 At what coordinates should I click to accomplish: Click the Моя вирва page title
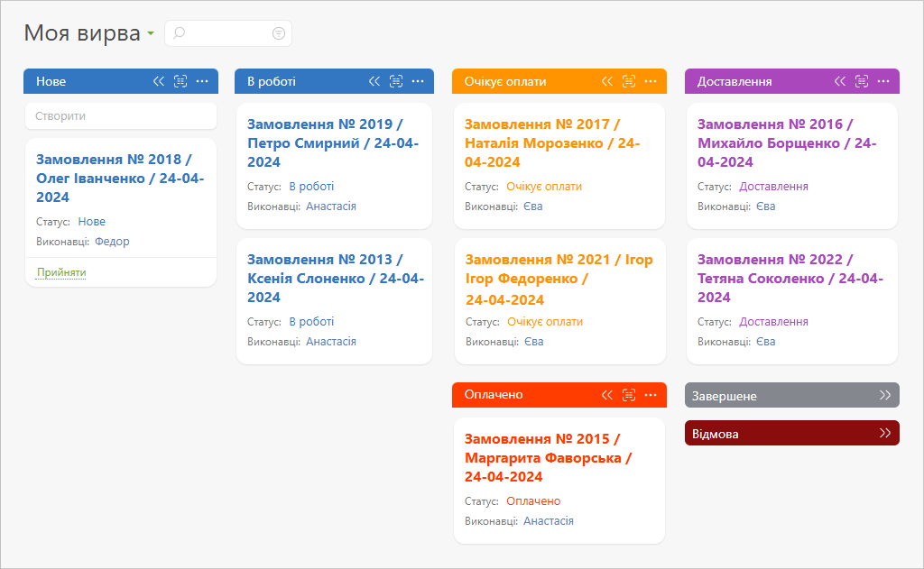point(82,33)
